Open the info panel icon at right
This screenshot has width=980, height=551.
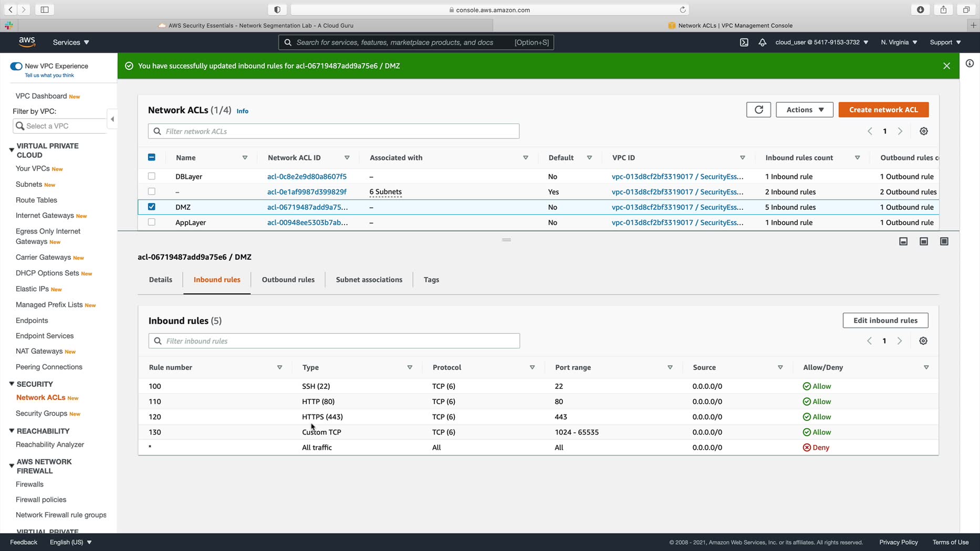click(x=969, y=63)
